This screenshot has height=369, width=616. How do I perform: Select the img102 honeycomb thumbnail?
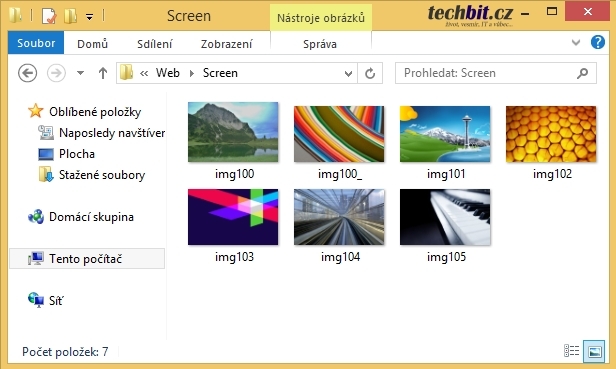(x=551, y=134)
